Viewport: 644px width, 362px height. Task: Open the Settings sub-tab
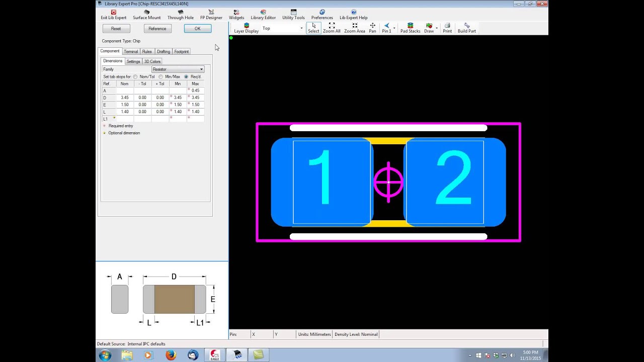(x=133, y=61)
